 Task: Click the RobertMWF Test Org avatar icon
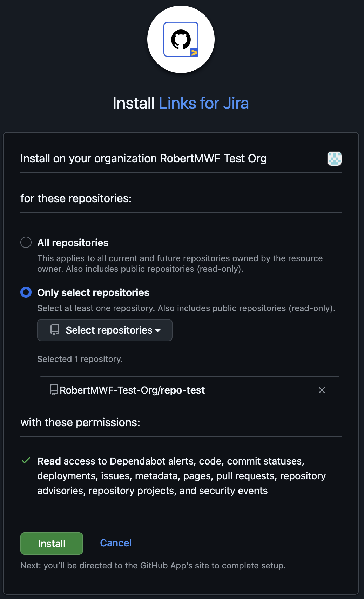(x=335, y=159)
